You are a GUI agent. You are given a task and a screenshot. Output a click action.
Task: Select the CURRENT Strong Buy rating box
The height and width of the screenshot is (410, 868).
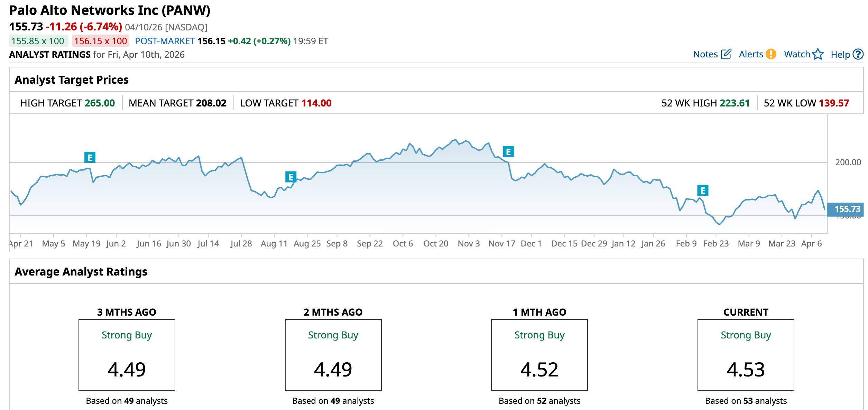(x=746, y=355)
